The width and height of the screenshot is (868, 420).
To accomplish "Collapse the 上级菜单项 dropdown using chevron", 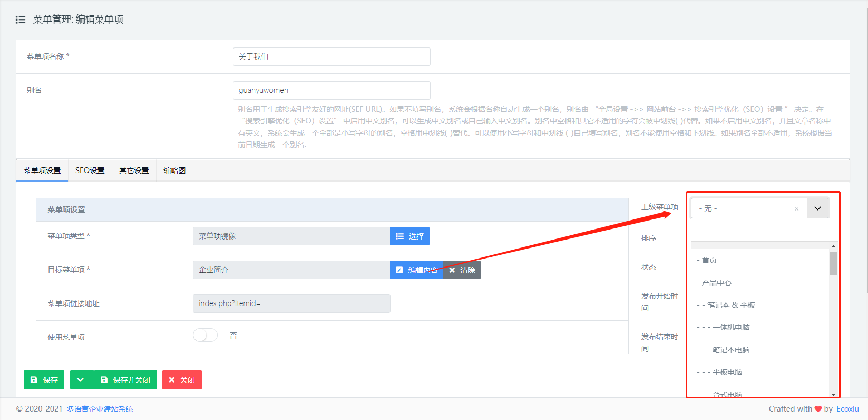I will pos(817,208).
